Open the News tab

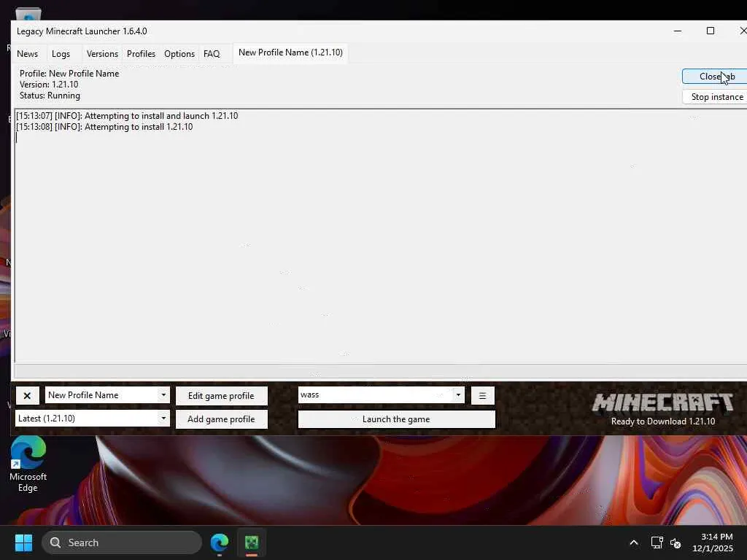point(27,54)
